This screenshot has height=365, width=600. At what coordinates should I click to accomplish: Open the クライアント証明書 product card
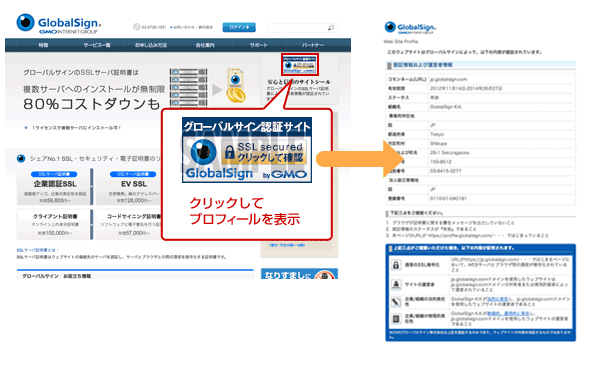pyautogui.click(x=55, y=224)
